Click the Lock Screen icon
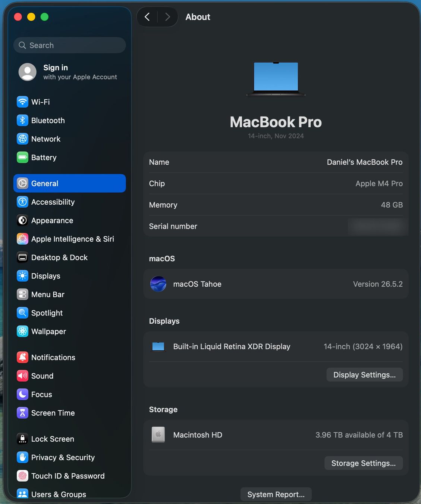421x504 pixels. [x=22, y=439]
